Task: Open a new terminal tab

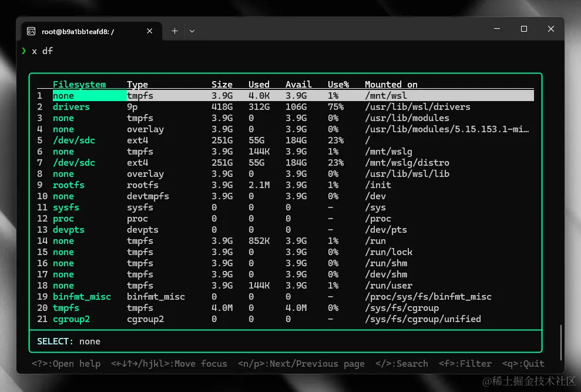Action: 174,31
